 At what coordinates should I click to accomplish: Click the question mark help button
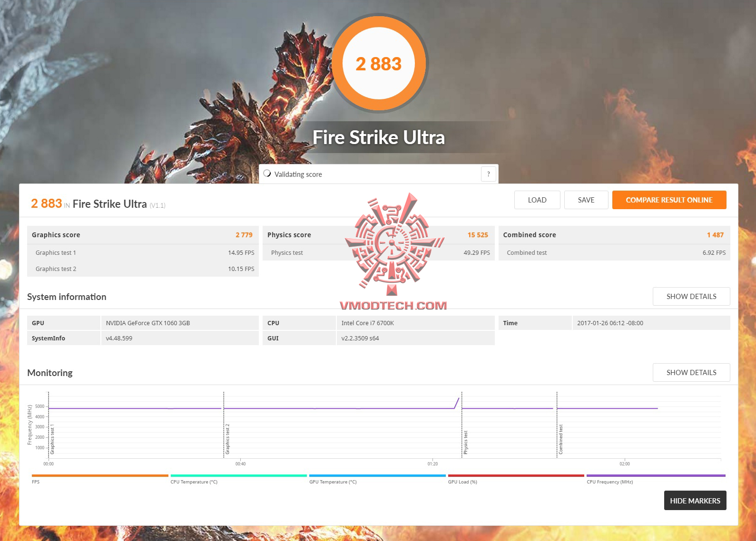[489, 174]
